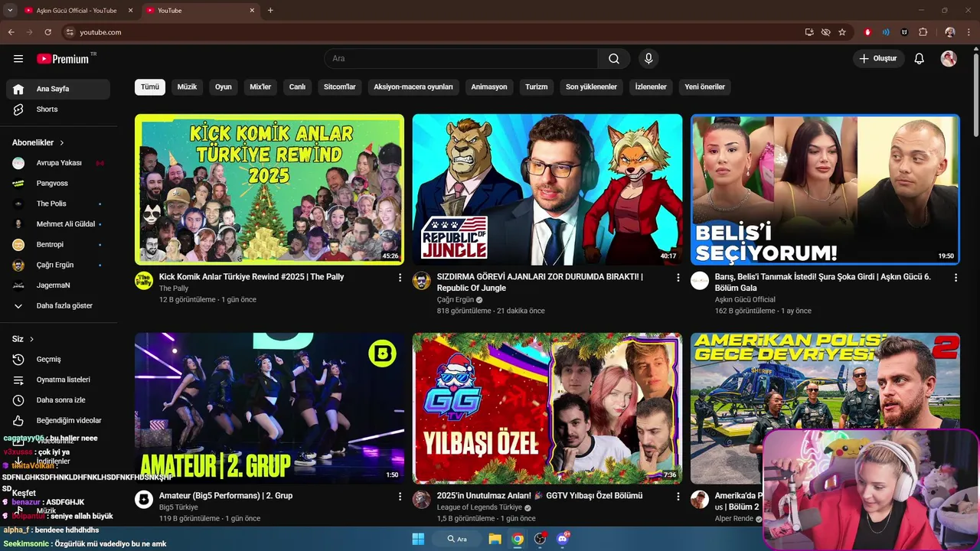Open options for Kick Komik Anlar video
980x551 pixels.
point(400,278)
